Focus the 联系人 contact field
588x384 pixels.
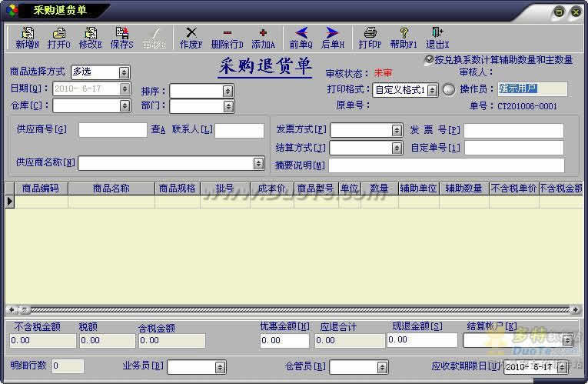(x=240, y=131)
